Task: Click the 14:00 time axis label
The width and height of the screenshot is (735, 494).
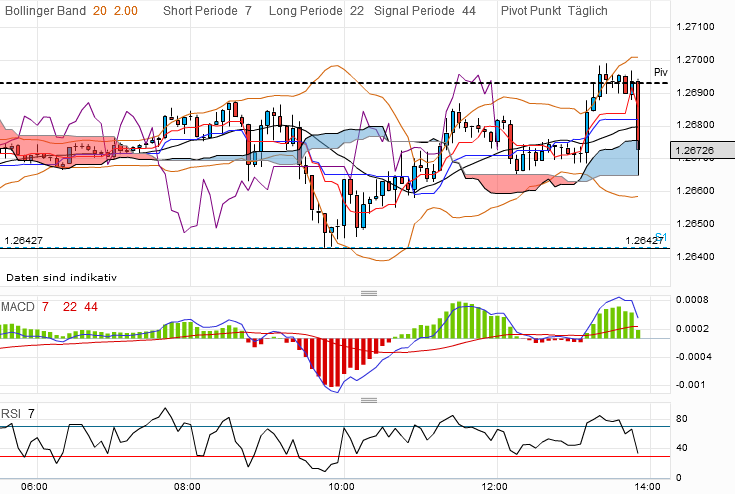Action: point(647,487)
